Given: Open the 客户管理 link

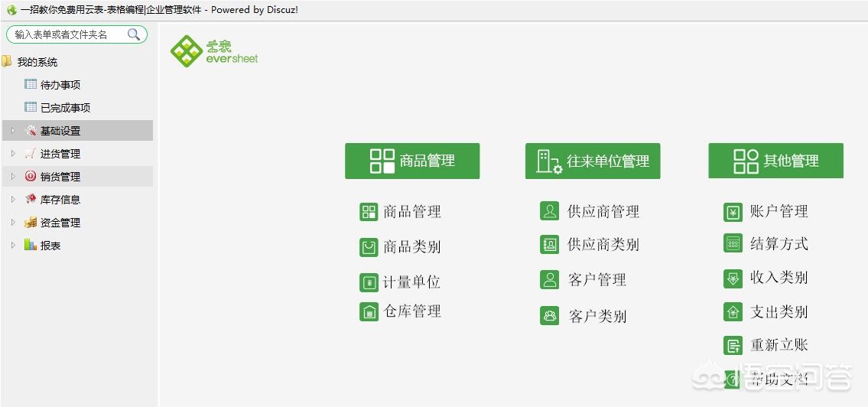Looking at the screenshot, I should point(597,280).
